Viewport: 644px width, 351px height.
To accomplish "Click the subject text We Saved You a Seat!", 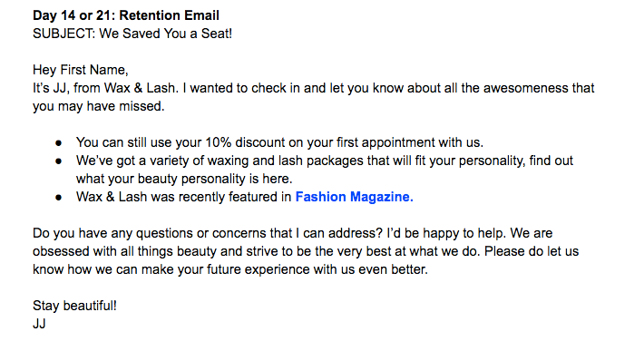I will [x=165, y=34].
